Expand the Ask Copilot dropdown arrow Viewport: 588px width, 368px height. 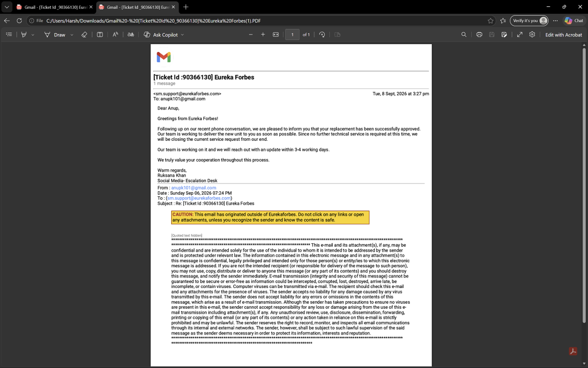[182, 35]
